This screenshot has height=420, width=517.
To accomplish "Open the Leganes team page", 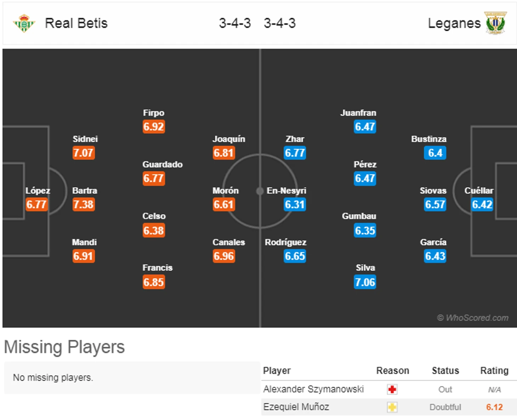I will click(x=454, y=23).
